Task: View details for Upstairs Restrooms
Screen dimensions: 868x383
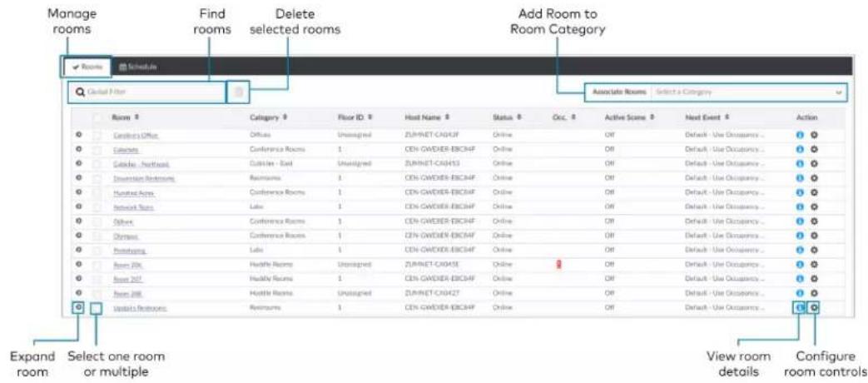Action: click(799, 307)
